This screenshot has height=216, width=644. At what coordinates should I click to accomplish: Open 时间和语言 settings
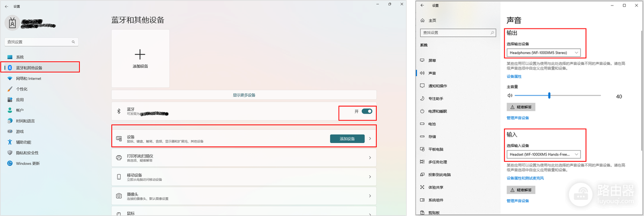[x=25, y=121]
